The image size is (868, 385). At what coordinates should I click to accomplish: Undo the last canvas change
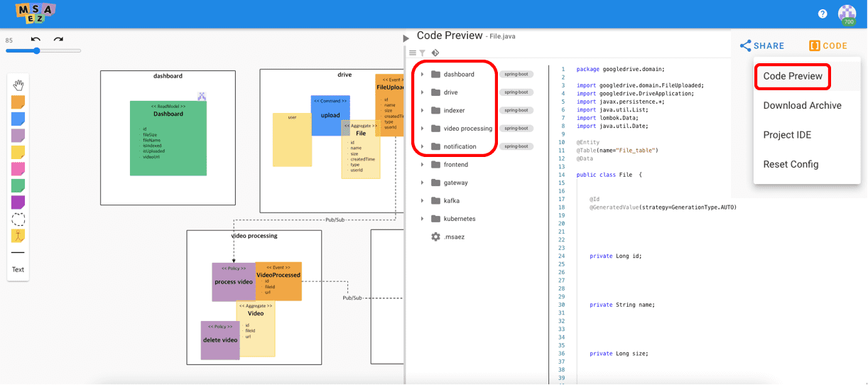(x=36, y=40)
